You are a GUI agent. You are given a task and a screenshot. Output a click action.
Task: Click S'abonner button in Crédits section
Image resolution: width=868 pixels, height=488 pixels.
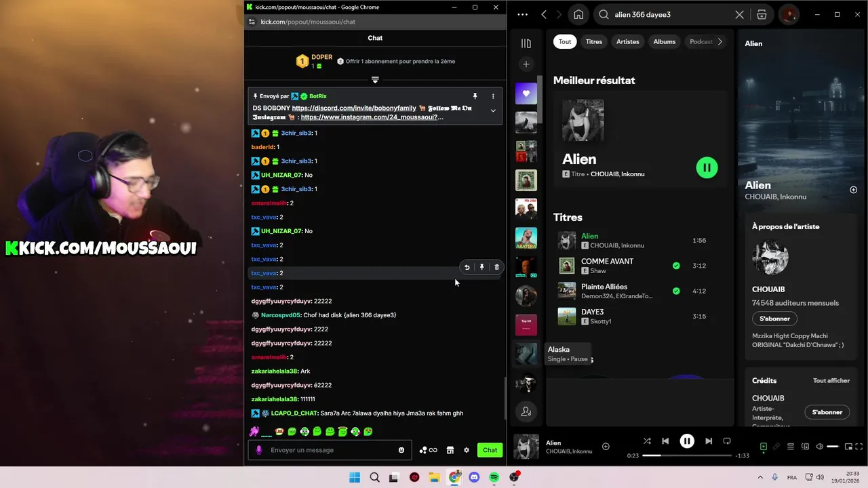tap(827, 412)
